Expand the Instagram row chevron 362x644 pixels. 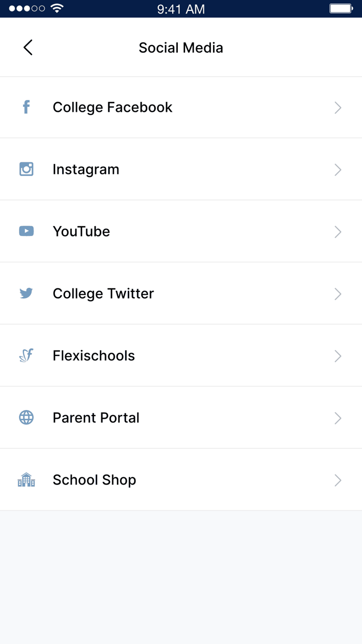338,169
